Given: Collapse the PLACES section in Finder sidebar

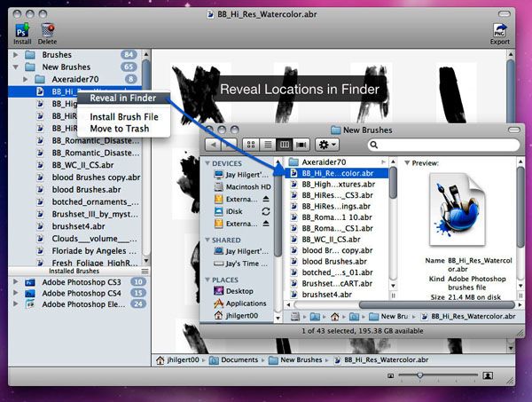Looking at the screenshot, I should (x=207, y=280).
